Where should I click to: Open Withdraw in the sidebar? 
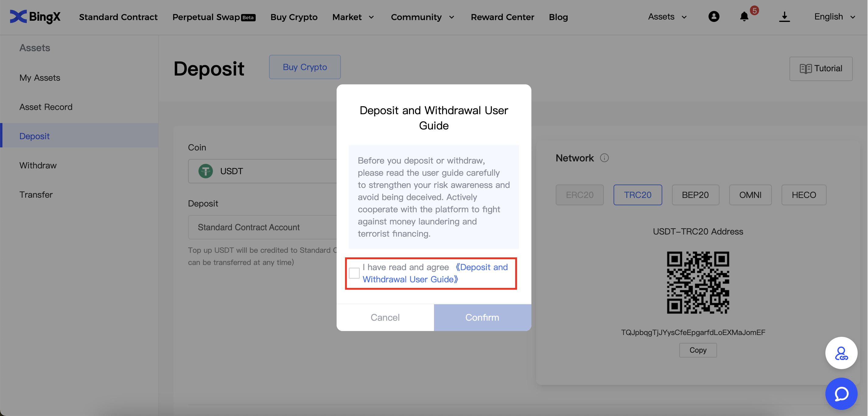point(38,165)
